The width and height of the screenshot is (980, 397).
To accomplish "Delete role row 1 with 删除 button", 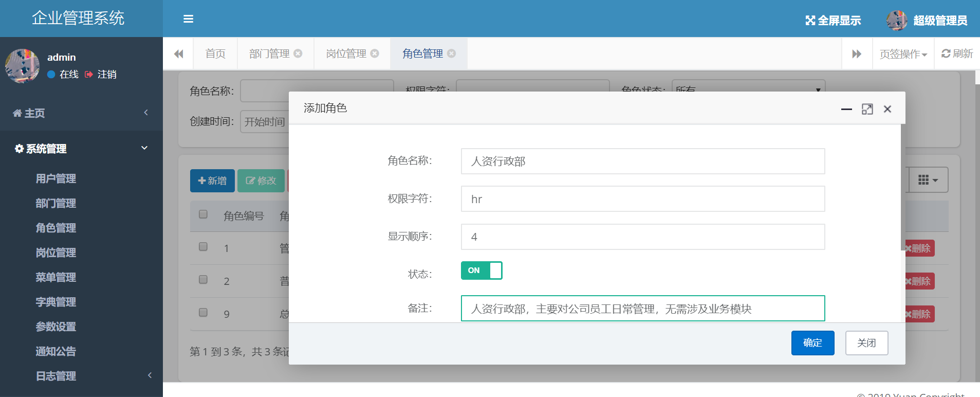I will [x=919, y=248].
